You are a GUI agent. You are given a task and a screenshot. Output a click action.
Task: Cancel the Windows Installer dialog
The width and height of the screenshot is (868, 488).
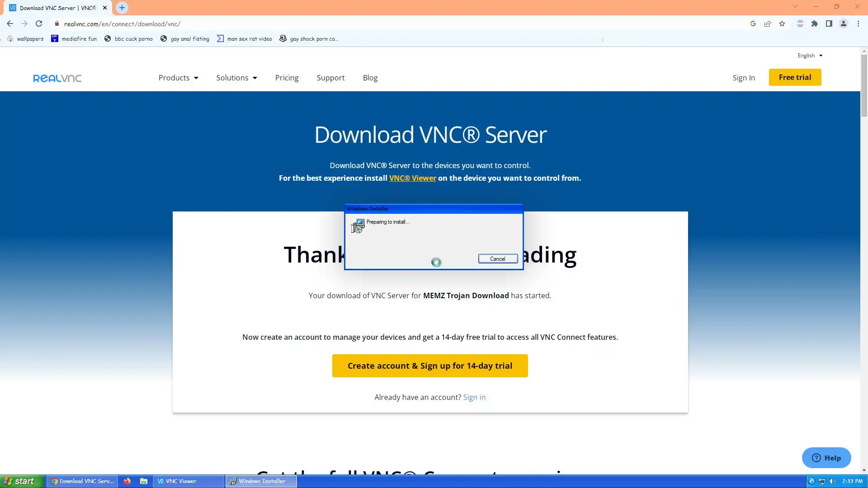click(x=498, y=259)
